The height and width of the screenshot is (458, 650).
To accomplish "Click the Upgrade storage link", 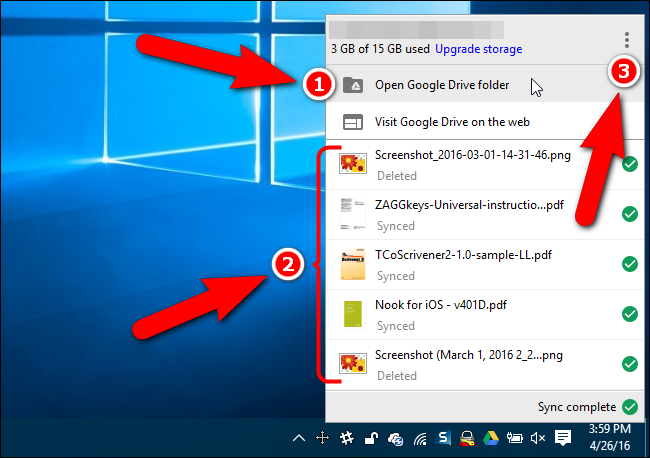I will 478,49.
